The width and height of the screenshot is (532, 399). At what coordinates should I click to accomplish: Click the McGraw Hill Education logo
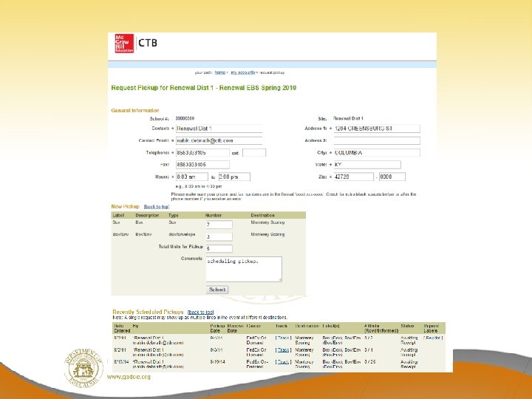click(124, 44)
